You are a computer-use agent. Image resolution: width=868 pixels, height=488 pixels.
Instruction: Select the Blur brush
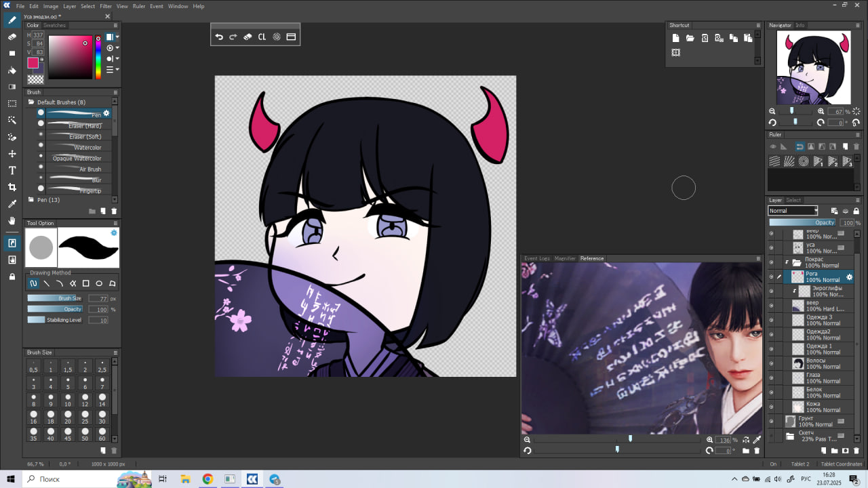pyautogui.click(x=75, y=180)
